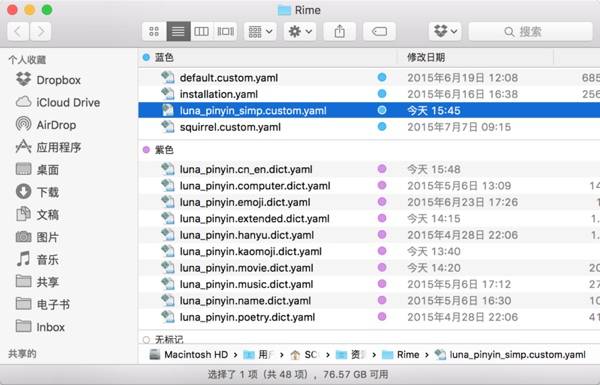Open the Action gear dropdown menu
The height and width of the screenshot is (385, 600).
pos(300,31)
